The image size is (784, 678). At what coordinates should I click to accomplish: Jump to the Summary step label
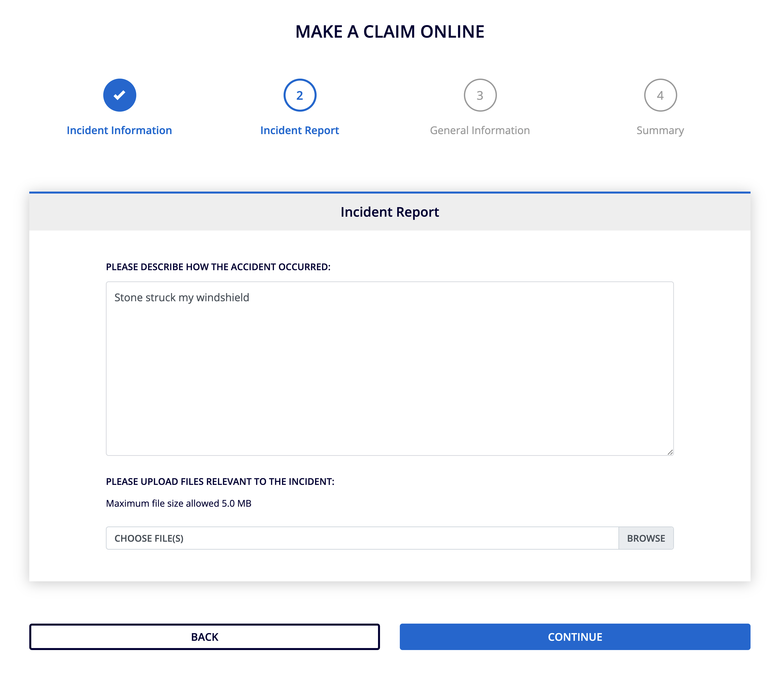pyautogui.click(x=660, y=130)
